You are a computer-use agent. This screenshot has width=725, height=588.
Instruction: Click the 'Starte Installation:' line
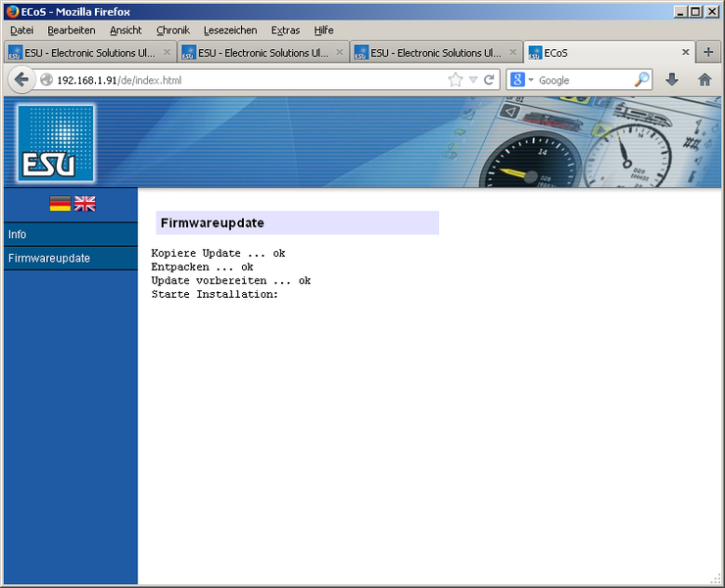click(x=215, y=294)
